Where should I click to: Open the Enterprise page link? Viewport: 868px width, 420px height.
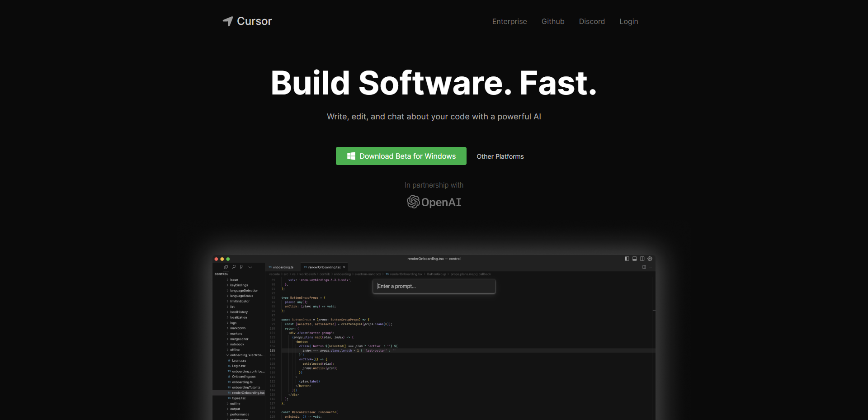click(509, 21)
